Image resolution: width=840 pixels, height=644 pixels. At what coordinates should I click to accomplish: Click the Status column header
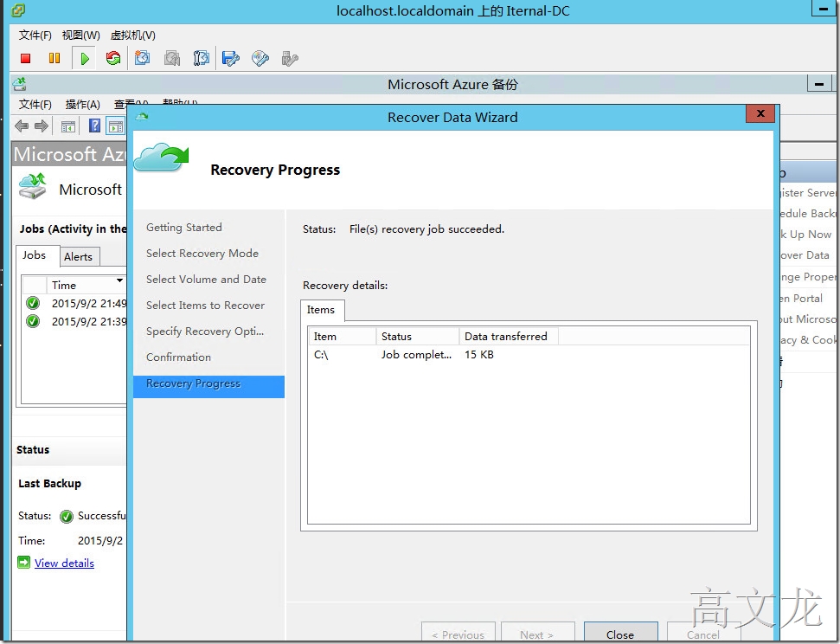click(x=418, y=336)
